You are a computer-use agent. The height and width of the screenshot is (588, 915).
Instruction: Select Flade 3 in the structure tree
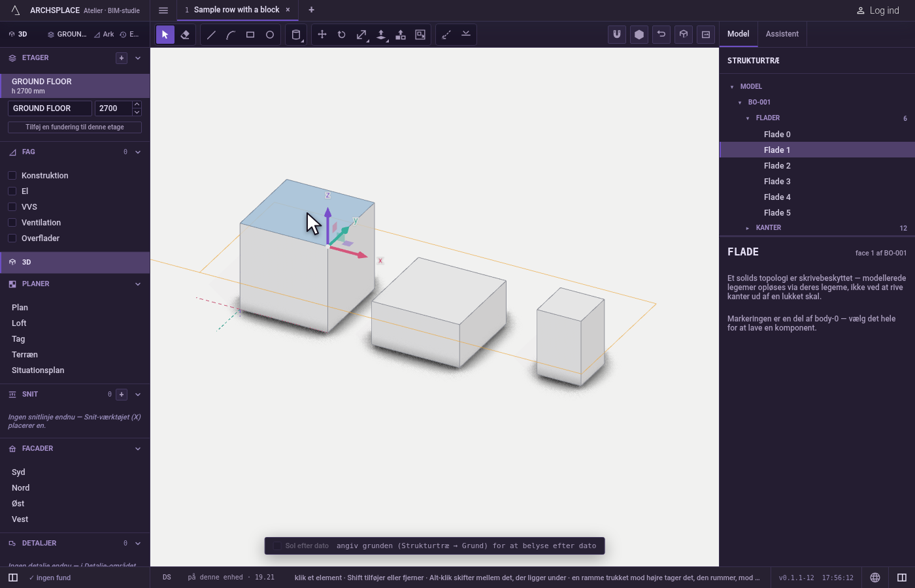817,182
